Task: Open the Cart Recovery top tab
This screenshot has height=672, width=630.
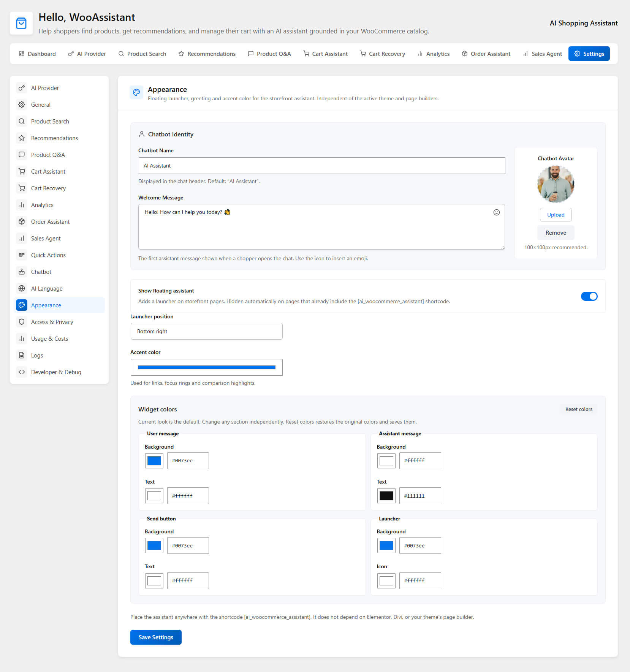Action: click(x=383, y=54)
